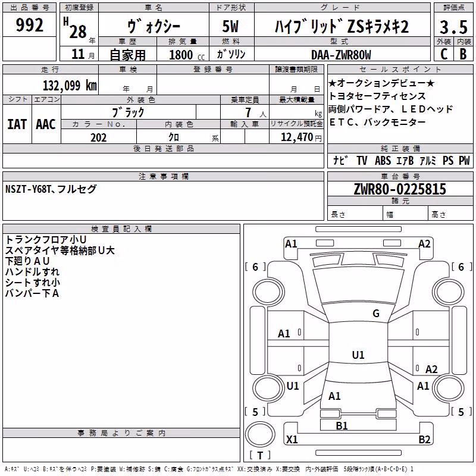Click PW equipment item
This screenshot has height=476, width=476.
[x=464, y=160]
